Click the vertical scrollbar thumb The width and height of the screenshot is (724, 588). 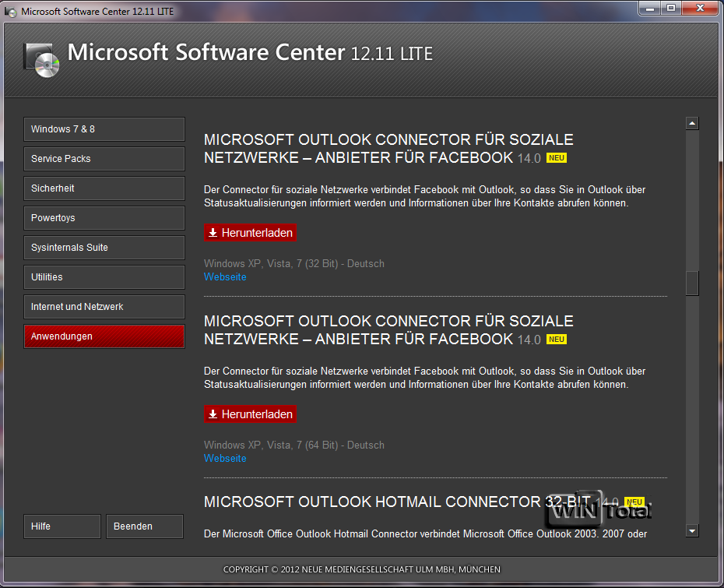[691, 283]
